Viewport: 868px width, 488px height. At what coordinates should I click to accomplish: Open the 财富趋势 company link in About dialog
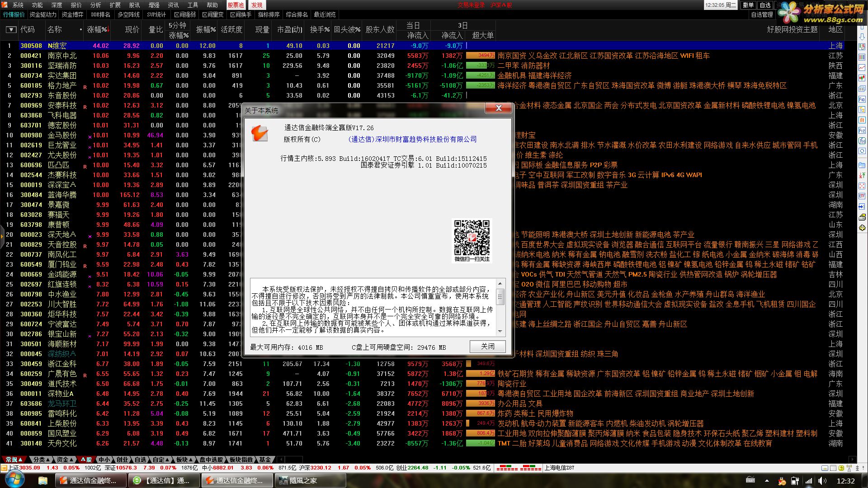[412, 139]
